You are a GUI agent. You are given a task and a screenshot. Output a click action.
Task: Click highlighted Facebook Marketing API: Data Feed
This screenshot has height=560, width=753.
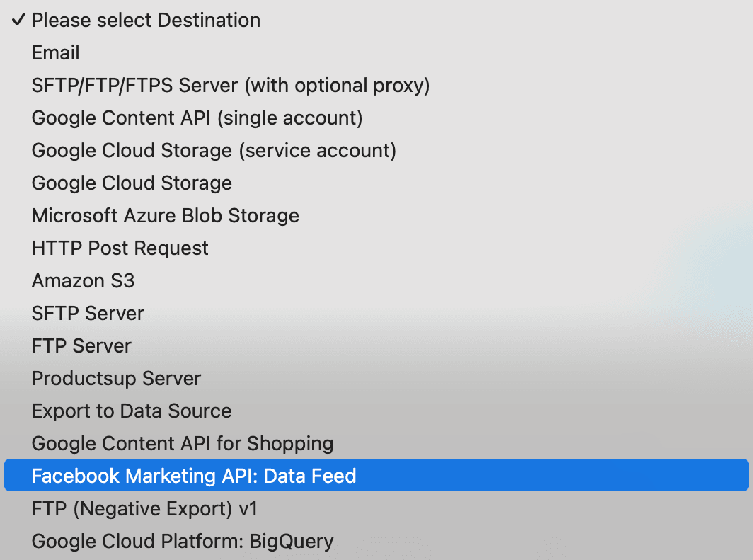193,476
